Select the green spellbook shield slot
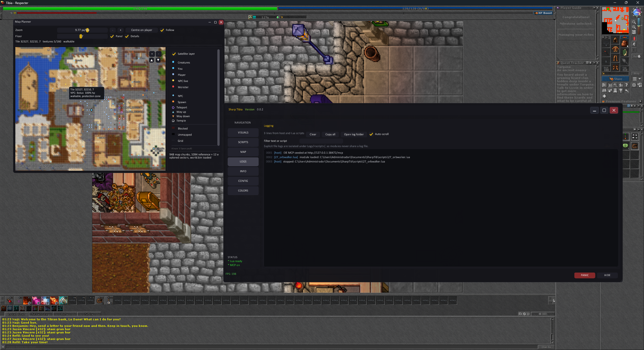644x350 pixels. pyautogui.click(x=625, y=53)
